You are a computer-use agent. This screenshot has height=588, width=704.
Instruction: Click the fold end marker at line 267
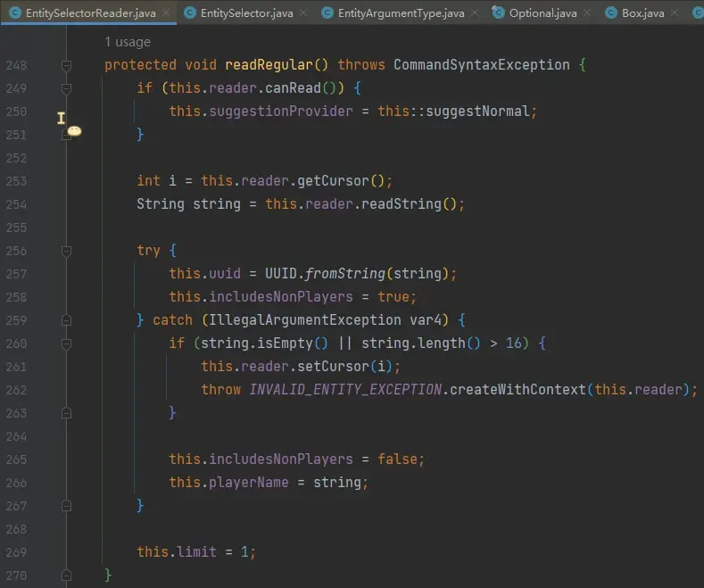(66, 506)
